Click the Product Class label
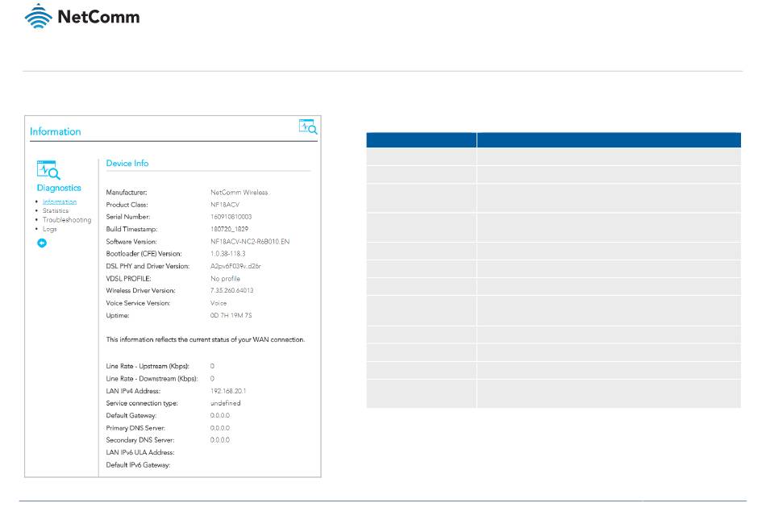The width and height of the screenshot is (766, 532). coord(127,205)
